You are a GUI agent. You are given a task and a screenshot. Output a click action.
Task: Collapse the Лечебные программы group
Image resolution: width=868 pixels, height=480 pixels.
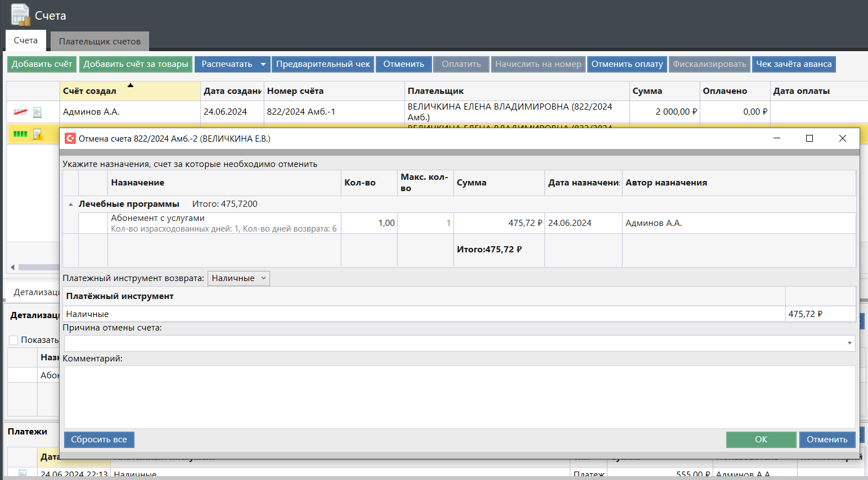point(71,205)
